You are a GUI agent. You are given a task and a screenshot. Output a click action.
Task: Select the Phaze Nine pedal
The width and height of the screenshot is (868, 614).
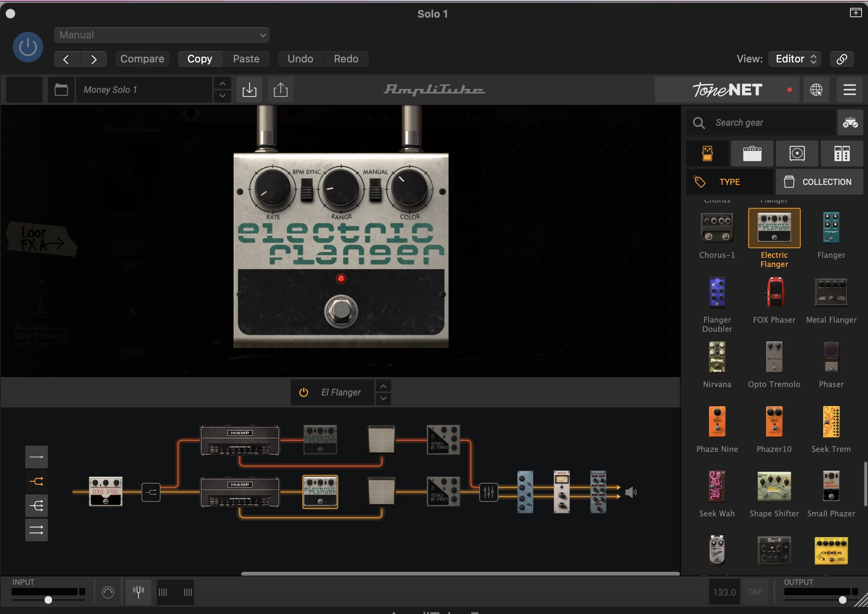click(717, 422)
